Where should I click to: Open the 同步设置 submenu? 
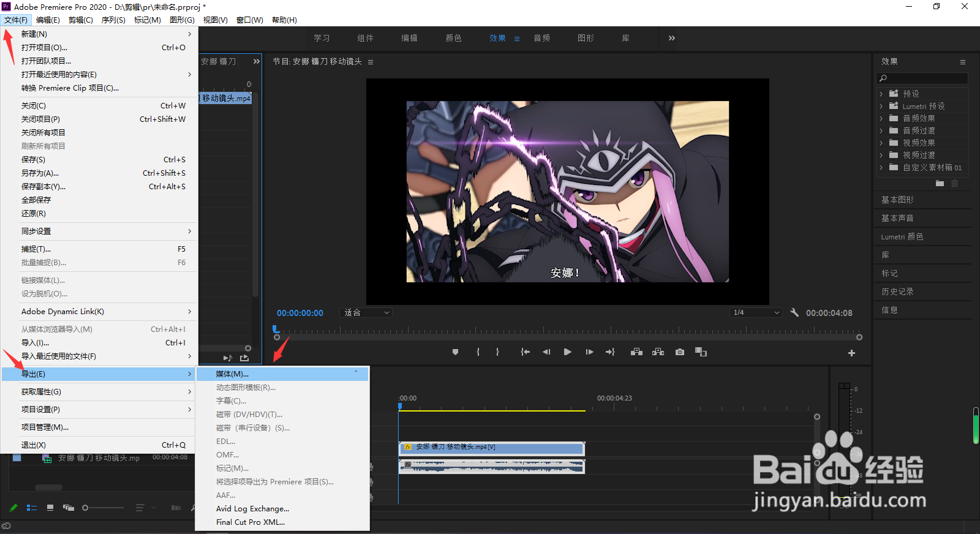point(100,231)
